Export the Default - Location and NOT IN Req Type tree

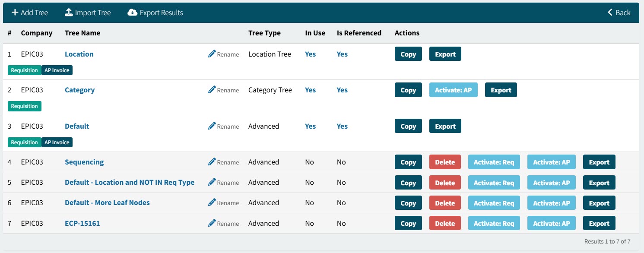[599, 183]
